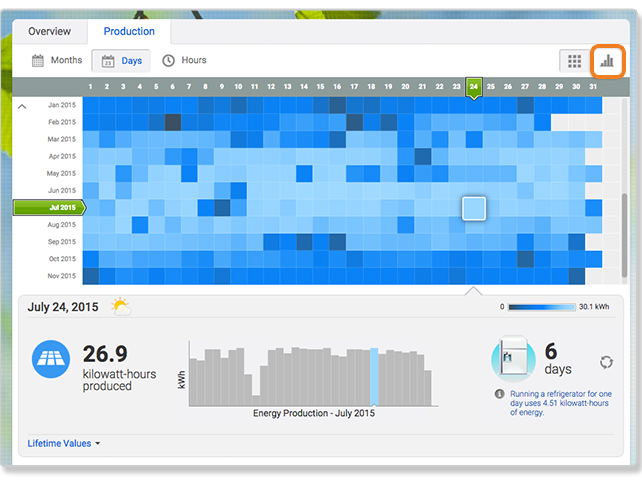Select the Feb 2015 row label

point(62,122)
